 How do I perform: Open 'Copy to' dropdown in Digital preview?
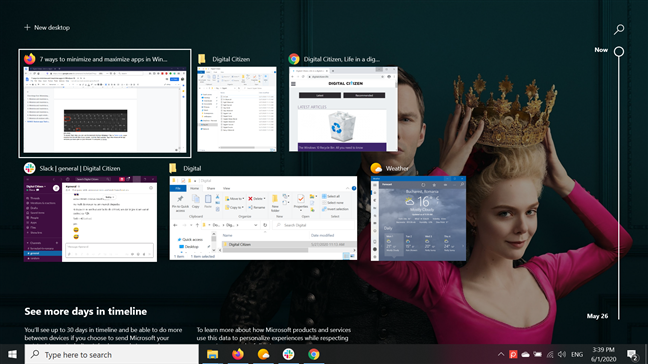point(234,207)
